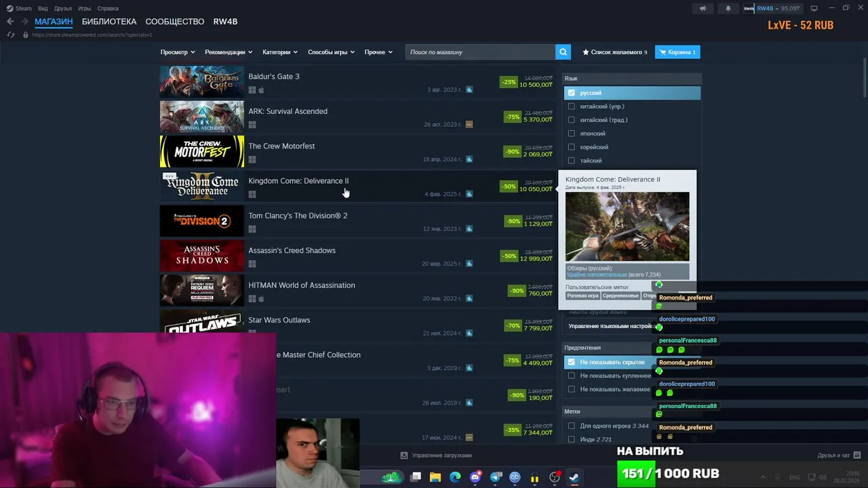Open the Игры menu
Screen dimensions: 868x488
pyautogui.click(x=85, y=8)
